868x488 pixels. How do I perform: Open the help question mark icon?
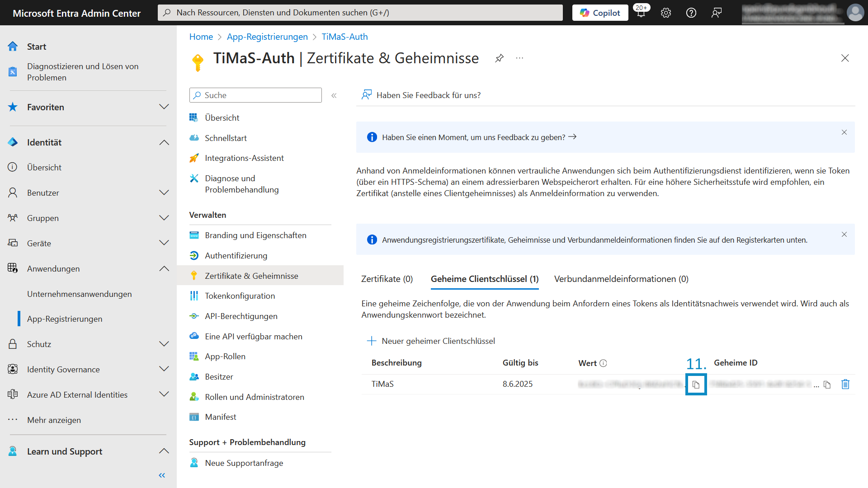coord(691,13)
